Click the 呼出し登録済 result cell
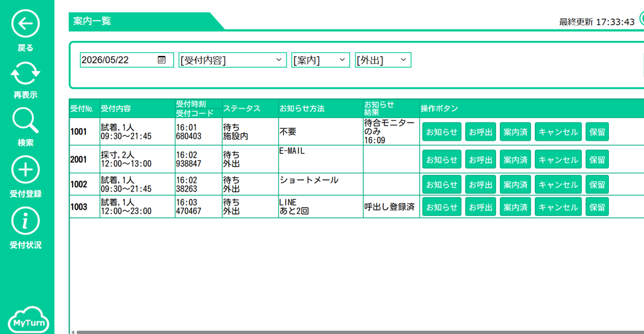Screen dimensions: 644x334 coord(391,207)
